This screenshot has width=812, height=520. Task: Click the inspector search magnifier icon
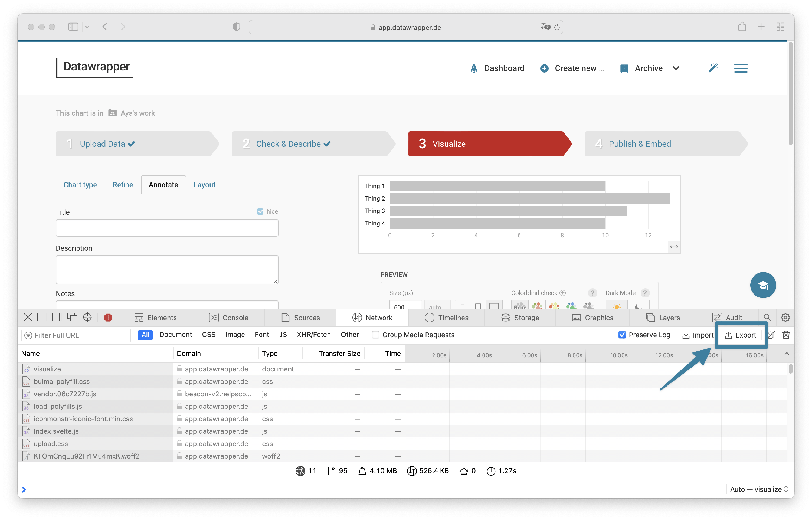[767, 318]
